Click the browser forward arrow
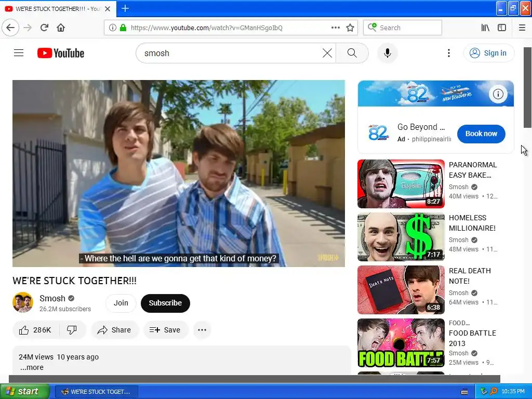The height and width of the screenshot is (399, 532). point(28,28)
